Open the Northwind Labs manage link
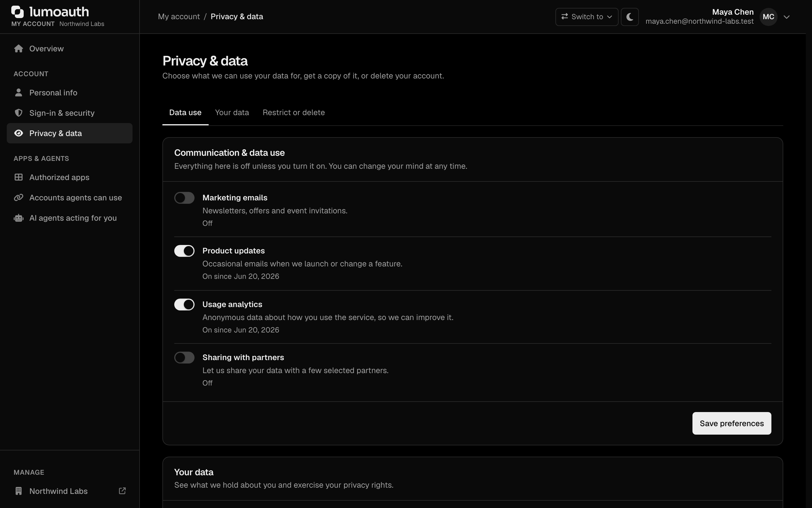The height and width of the screenshot is (508, 812). (x=69, y=491)
